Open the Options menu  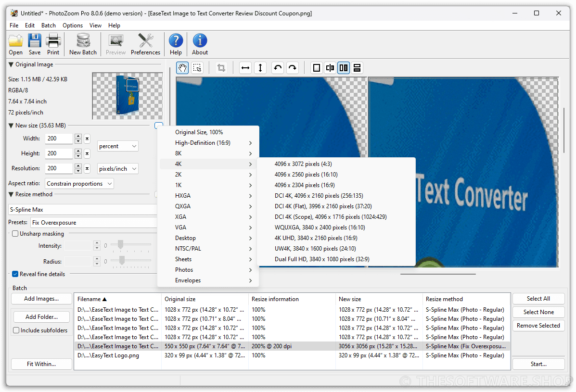(x=73, y=25)
